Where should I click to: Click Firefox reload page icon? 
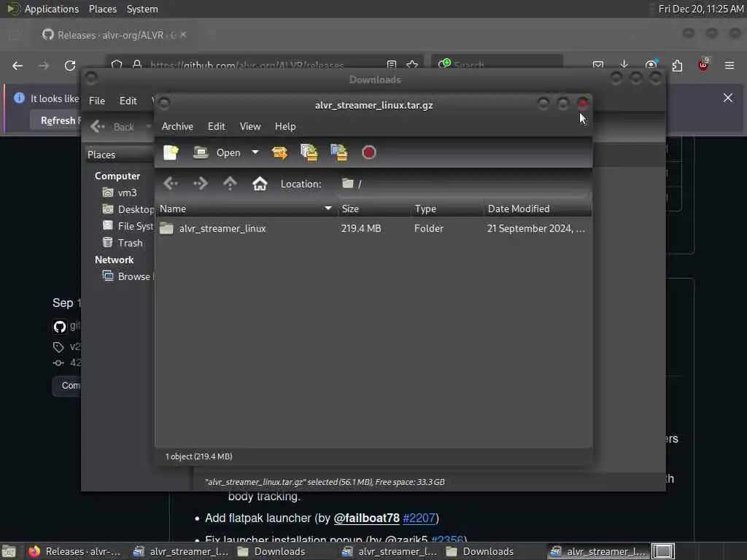(70, 66)
